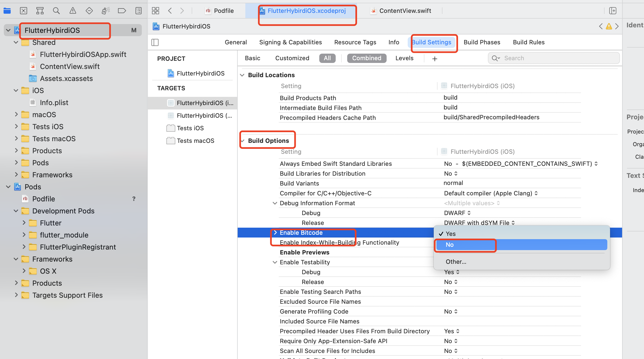Jump to previous issue arrow
This screenshot has height=359, width=644.
click(x=601, y=26)
